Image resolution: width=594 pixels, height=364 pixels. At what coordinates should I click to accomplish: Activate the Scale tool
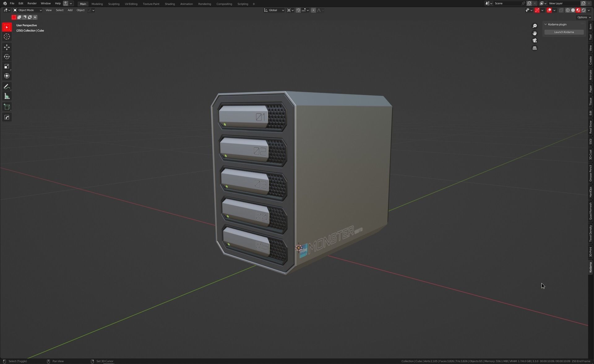click(7, 66)
